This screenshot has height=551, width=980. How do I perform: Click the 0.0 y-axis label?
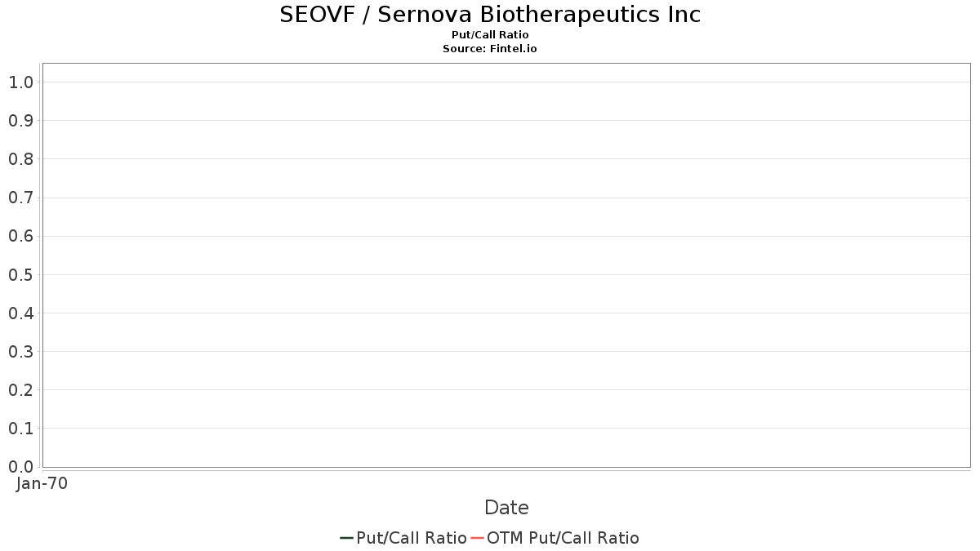(x=20, y=467)
